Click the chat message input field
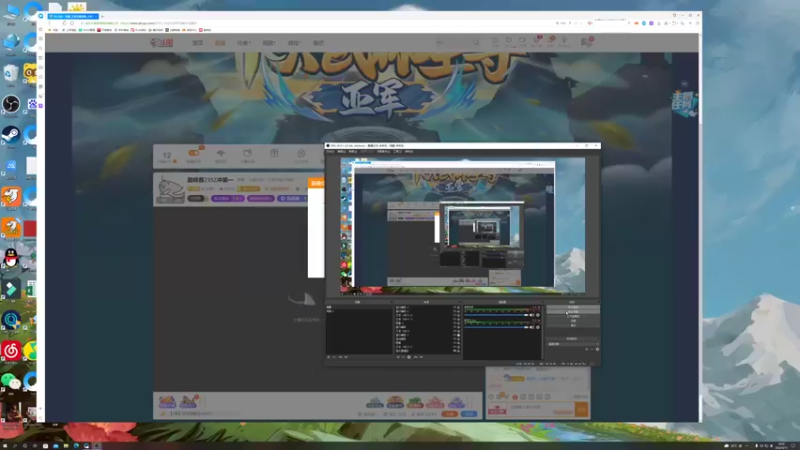This screenshot has height=450, width=800. tap(541, 409)
